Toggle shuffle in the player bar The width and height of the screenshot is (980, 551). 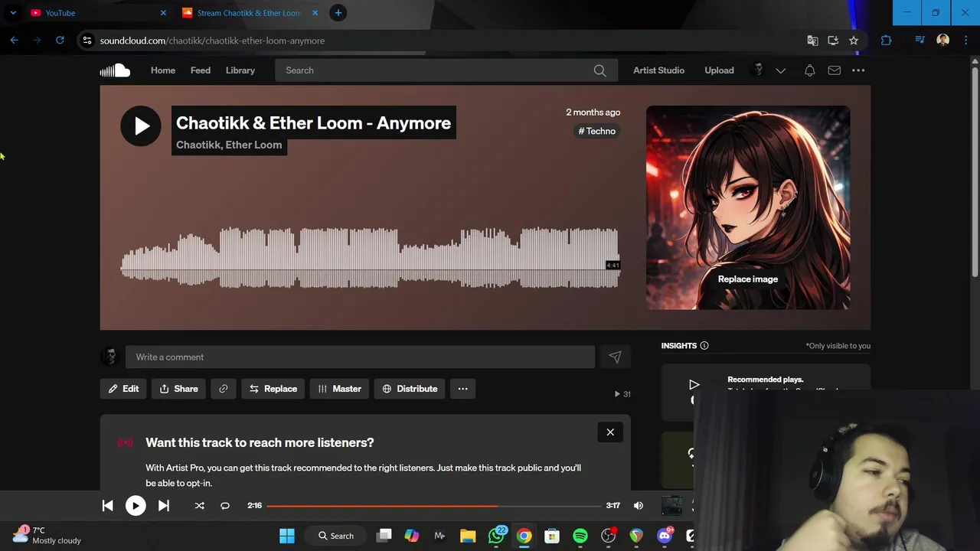click(x=199, y=505)
